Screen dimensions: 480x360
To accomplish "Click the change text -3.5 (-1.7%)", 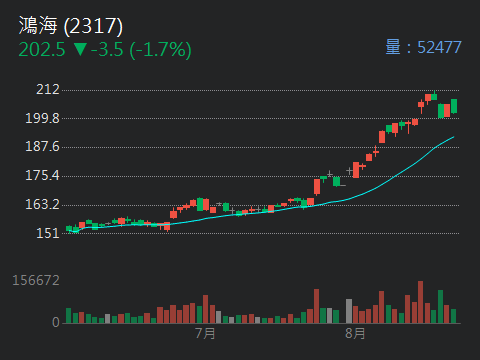I will click(141, 50).
